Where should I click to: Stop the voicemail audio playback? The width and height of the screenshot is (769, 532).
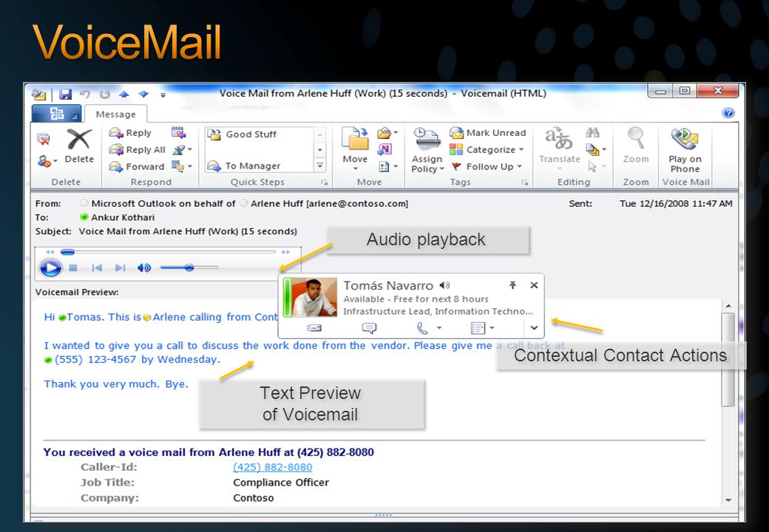click(73, 267)
